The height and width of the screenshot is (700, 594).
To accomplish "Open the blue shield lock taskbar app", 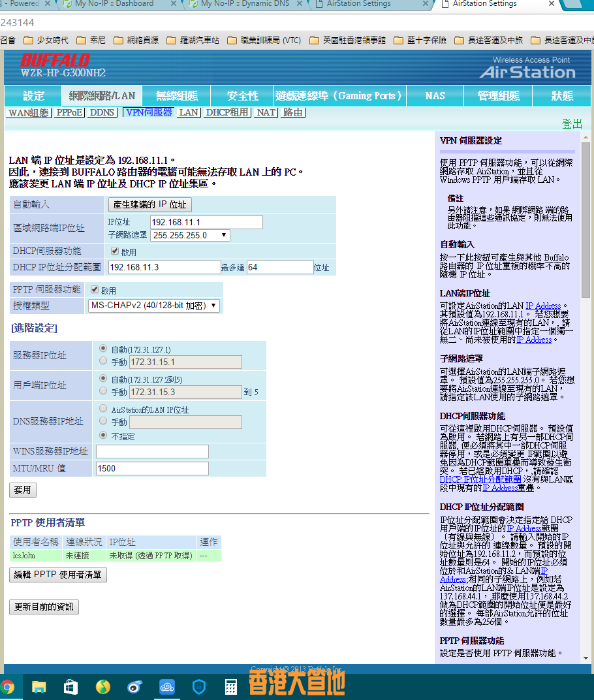I will point(199,686).
